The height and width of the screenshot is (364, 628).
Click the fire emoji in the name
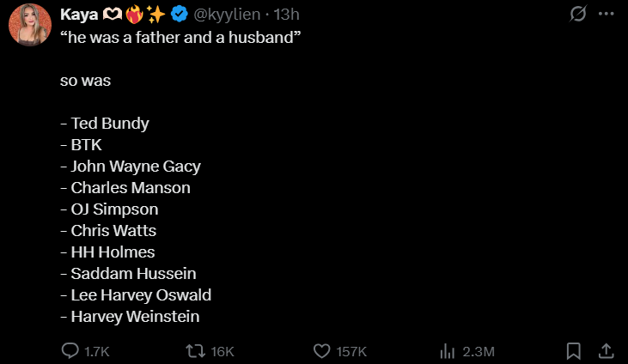click(134, 15)
